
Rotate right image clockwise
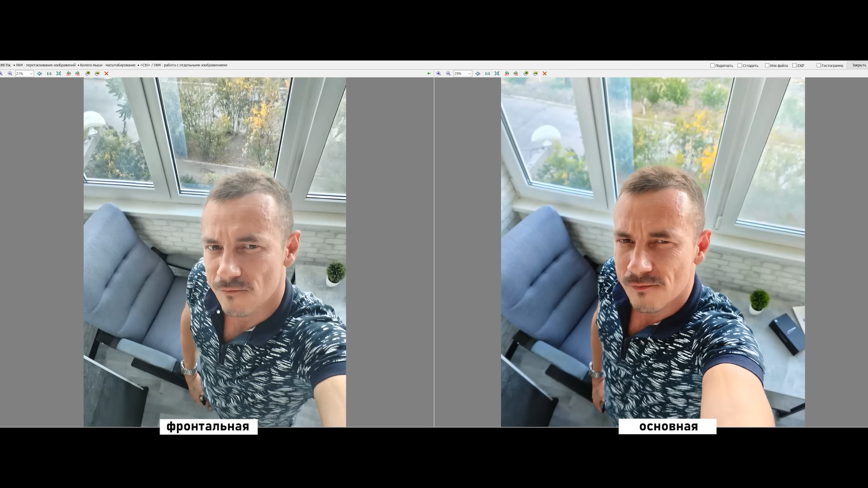pos(516,74)
